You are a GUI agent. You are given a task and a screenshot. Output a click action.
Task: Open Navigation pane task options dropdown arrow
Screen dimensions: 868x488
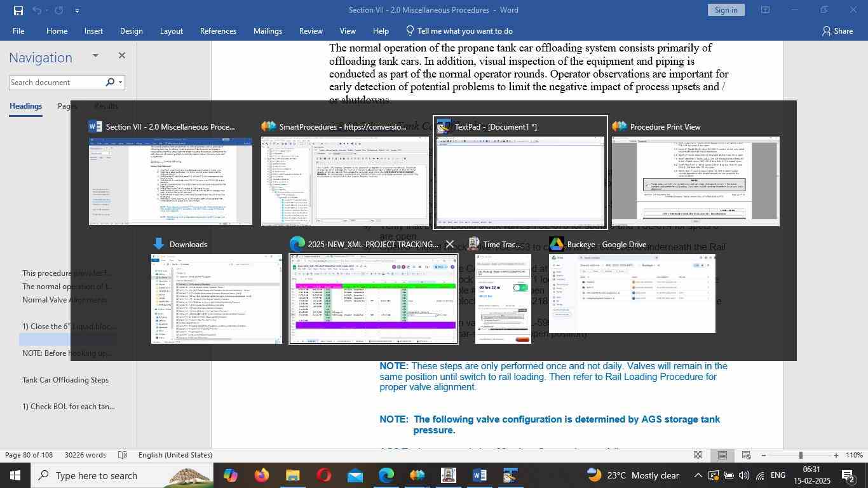(95, 55)
